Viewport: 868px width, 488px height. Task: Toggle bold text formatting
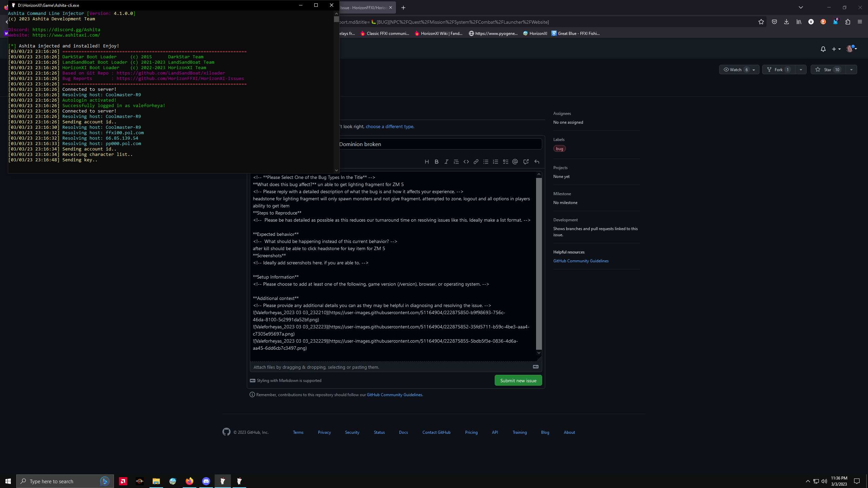tap(437, 162)
